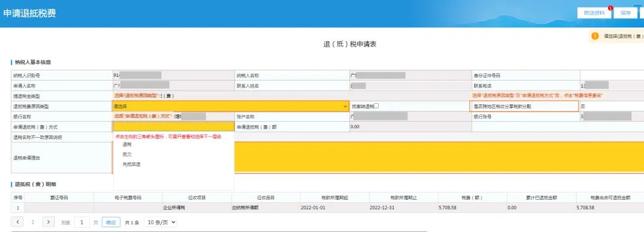644x232 pixels.
Task: Click the 企业所得税 cell in row 1
Action: (197, 208)
